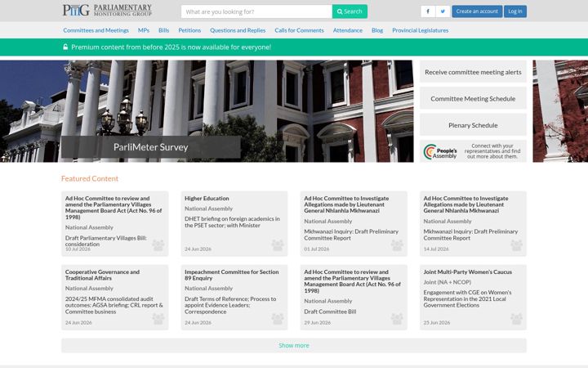
Task: Open the PMG Parliamentary Monitoring Group logo
Action: (x=107, y=10)
